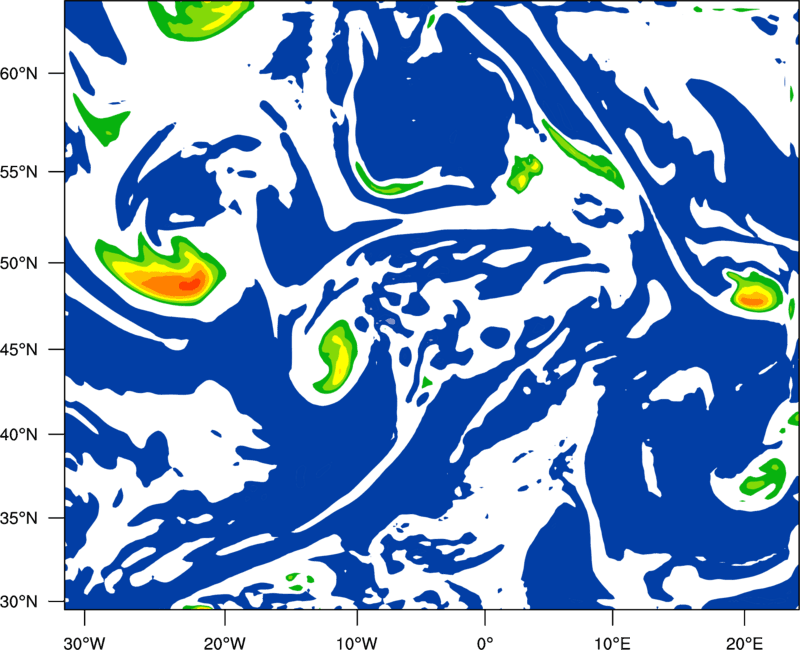Viewport: 800px width, 650px height.
Task: Click the 30°N latitude label
Action: (x=19, y=602)
